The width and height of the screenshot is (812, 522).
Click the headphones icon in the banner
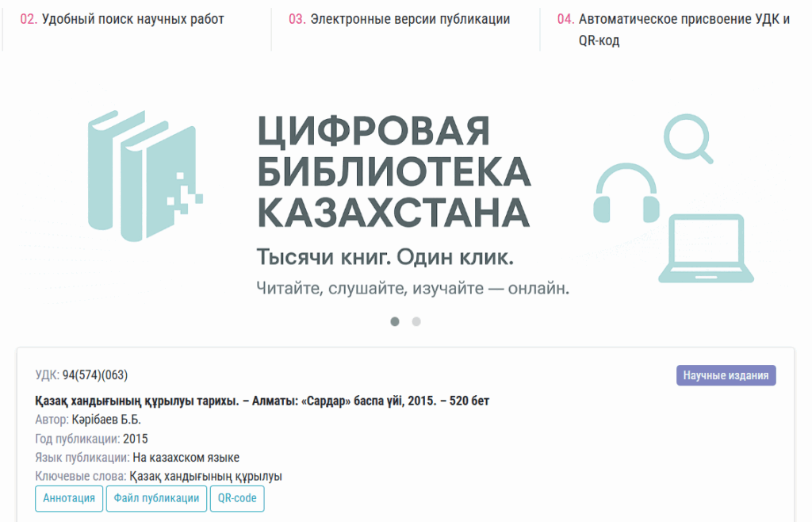pyautogui.click(x=626, y=195)
